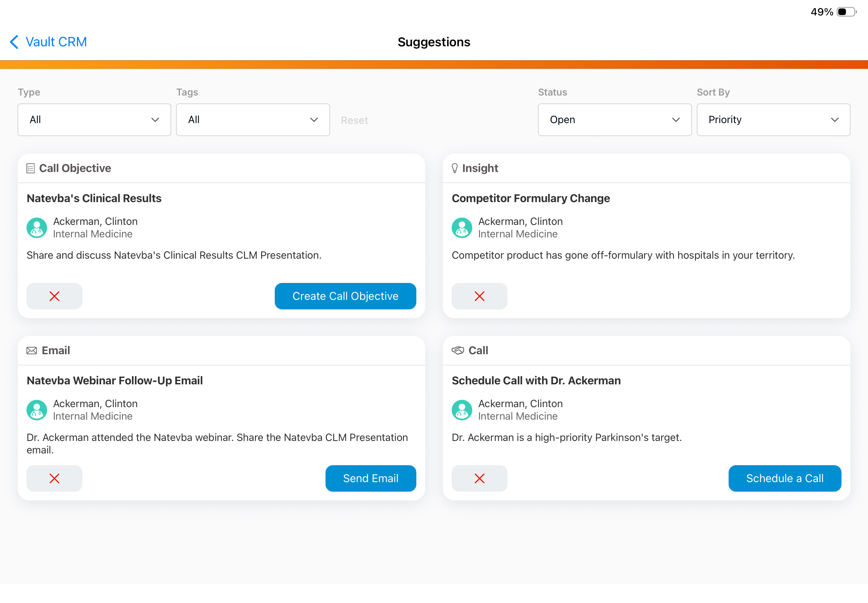Click the Call Objective checklist icon
Viewport: 868px width, 603px height.
point(31,168)
